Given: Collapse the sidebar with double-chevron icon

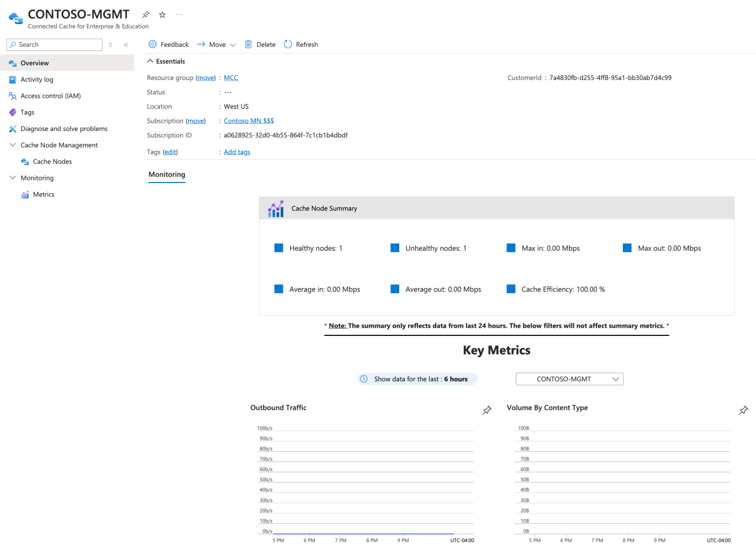Looking at the screenshot, I should (126, 45).
